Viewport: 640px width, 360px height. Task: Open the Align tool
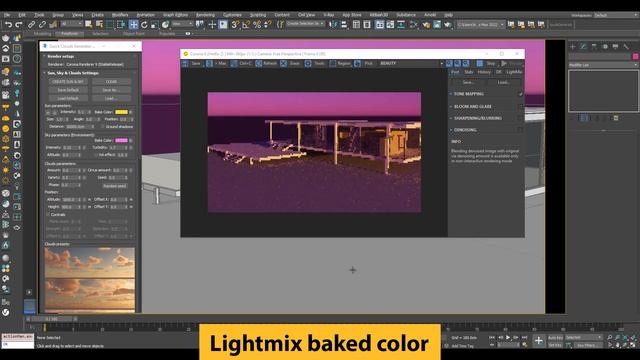pos(344,25)
